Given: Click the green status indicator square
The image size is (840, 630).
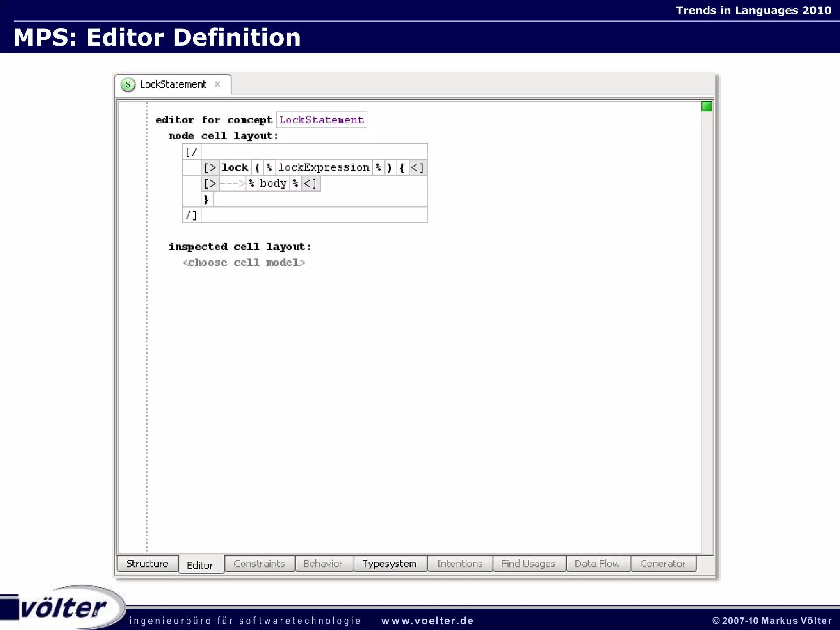Looking at the screenshot, I should tap(706, 107).
